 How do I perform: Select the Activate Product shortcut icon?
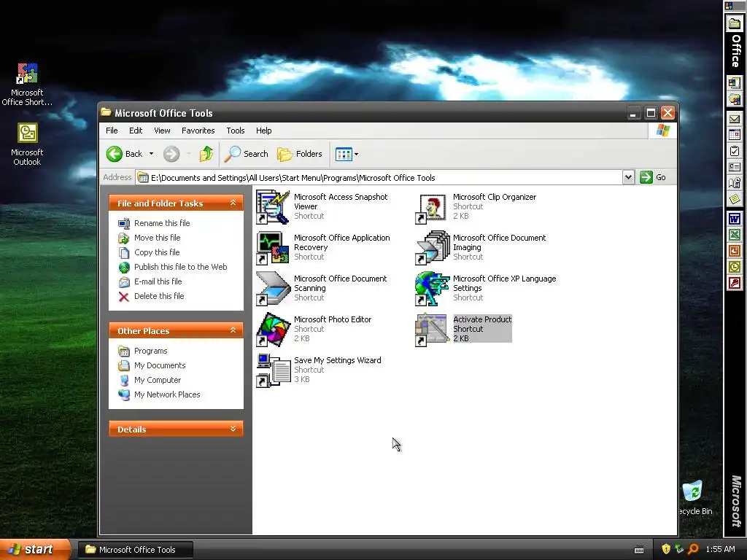[x=432, y=330]
